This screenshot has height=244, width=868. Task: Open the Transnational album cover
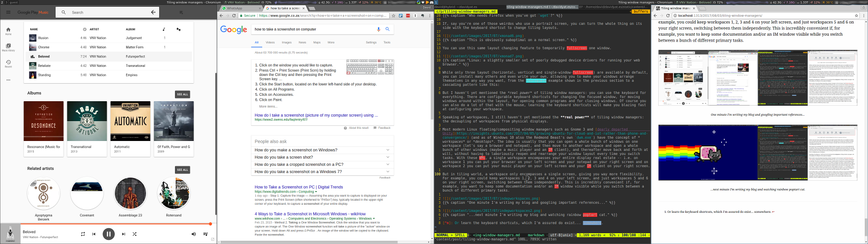[87, 121]
